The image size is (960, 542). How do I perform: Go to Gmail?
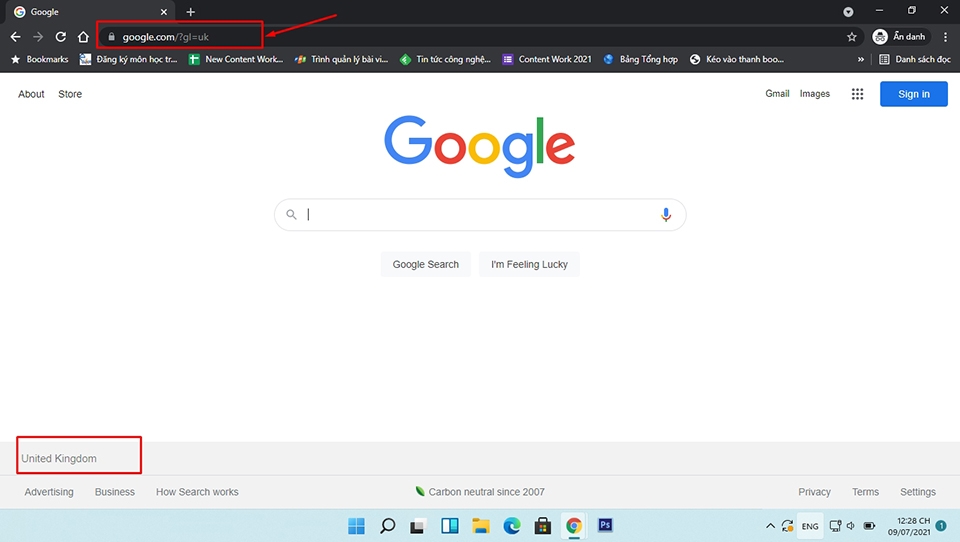click(777, 94)
